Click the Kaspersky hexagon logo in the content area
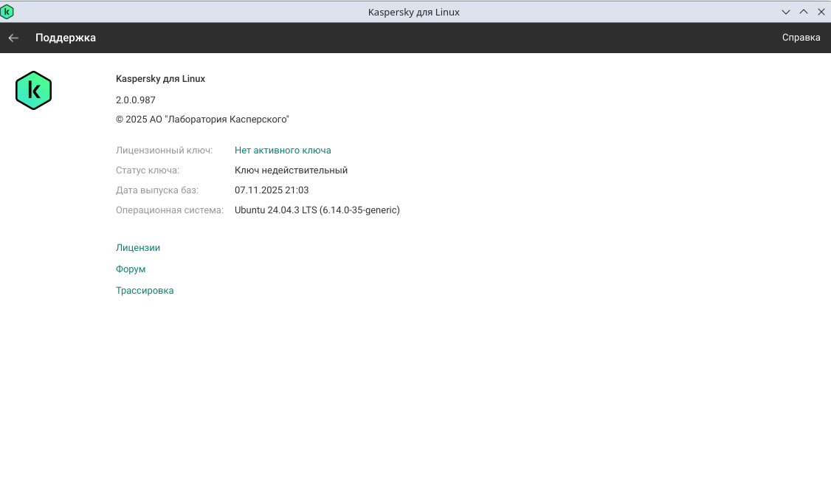Screen dimensions: 831x504 (33, 91)
